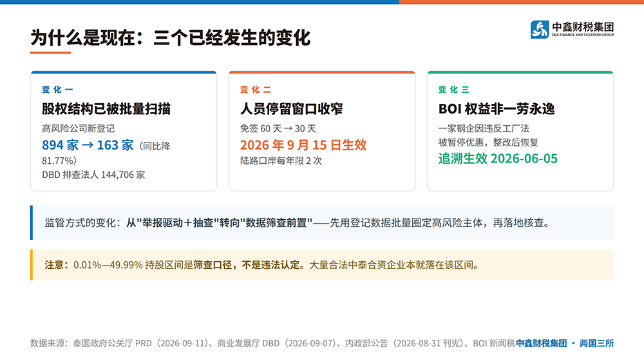The image size is (644, 363).
Task: Click the green text 追溯生效 2026-06-05
Action: click(498, 159)
